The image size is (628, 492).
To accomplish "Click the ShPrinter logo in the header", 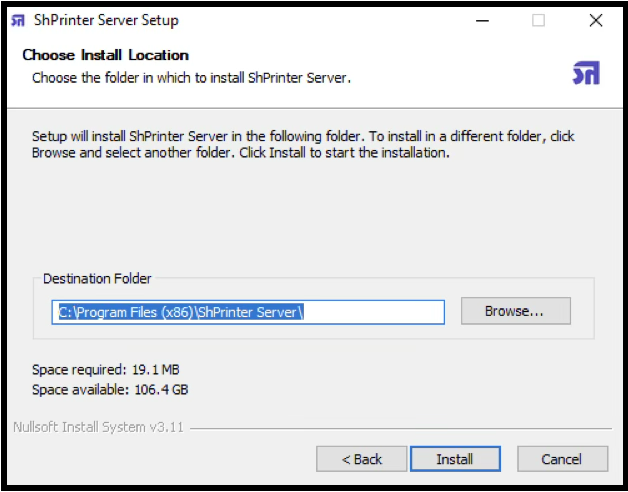I will (x=585, y=73).
